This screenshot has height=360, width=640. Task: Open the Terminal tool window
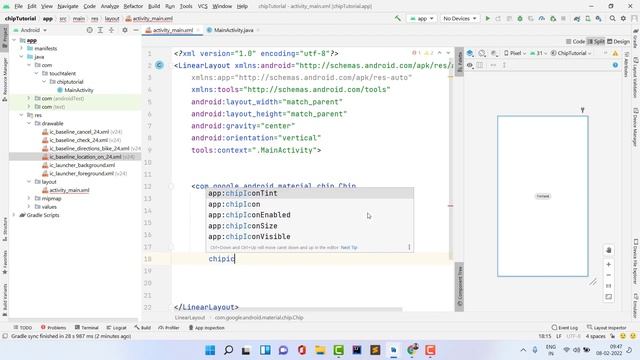[87, 327]
